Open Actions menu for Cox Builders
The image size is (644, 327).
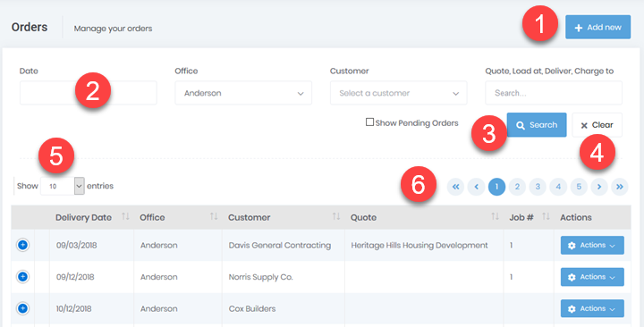click(x=592, y=308)
